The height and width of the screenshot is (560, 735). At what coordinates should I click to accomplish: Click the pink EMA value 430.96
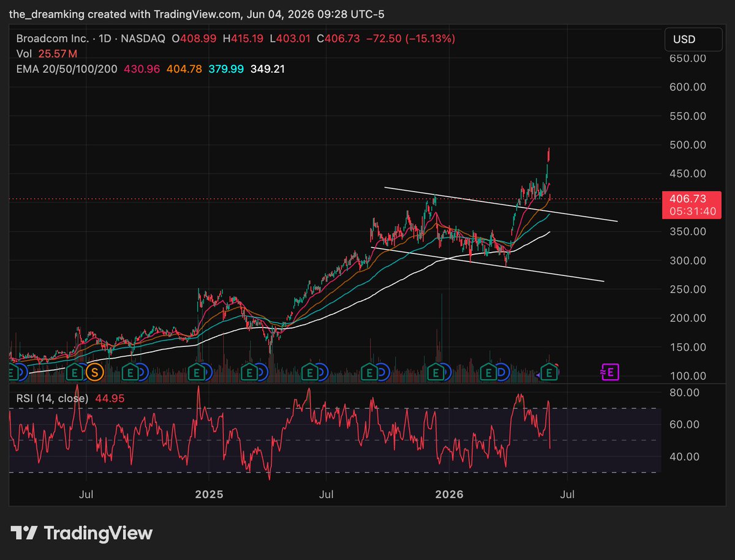[142, 69]
